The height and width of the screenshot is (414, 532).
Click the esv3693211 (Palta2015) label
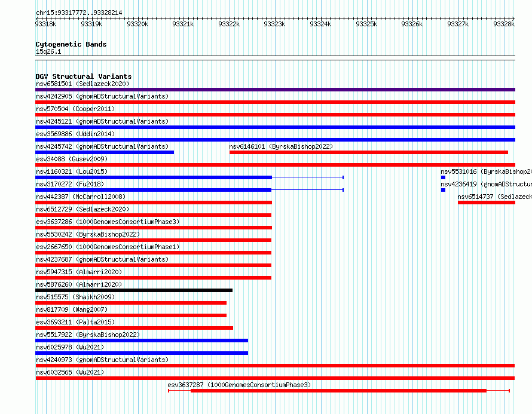coord(75,322)
